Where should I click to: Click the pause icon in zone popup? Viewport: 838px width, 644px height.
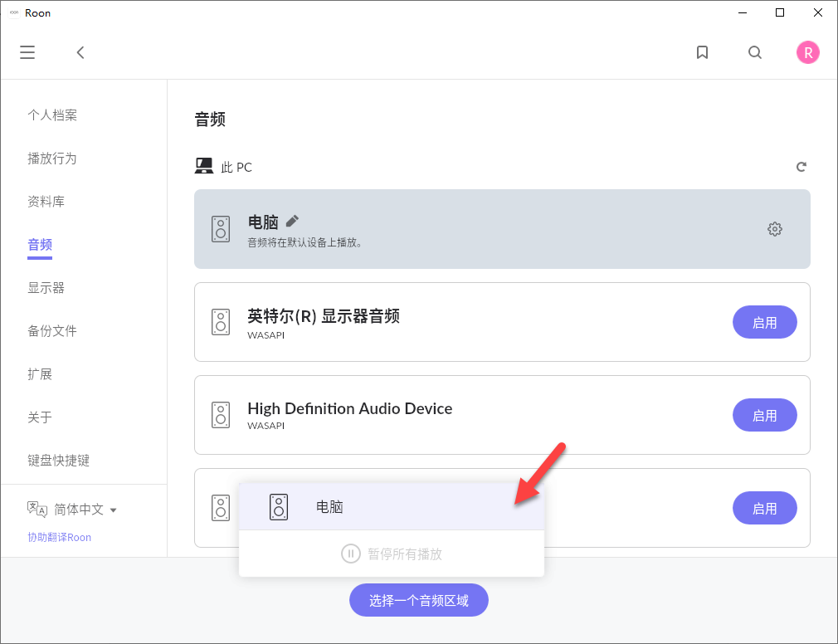pyautogui.click(x=351, y=554)
